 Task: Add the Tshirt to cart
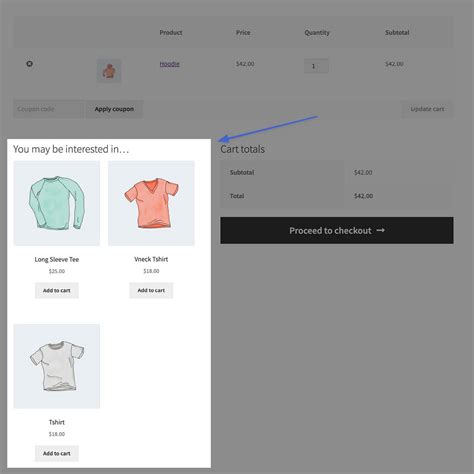(57, 453)
